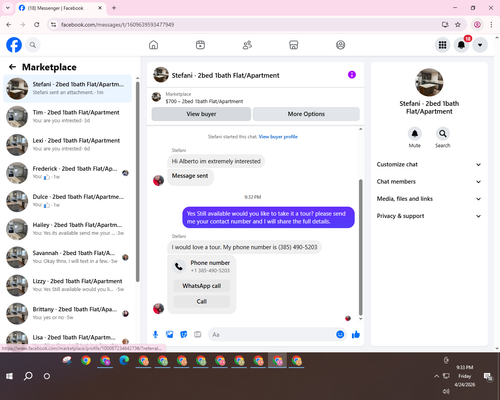Open Frederick conversation in list
This screenshot has width=500, height=400.
[x=68, y=173]
